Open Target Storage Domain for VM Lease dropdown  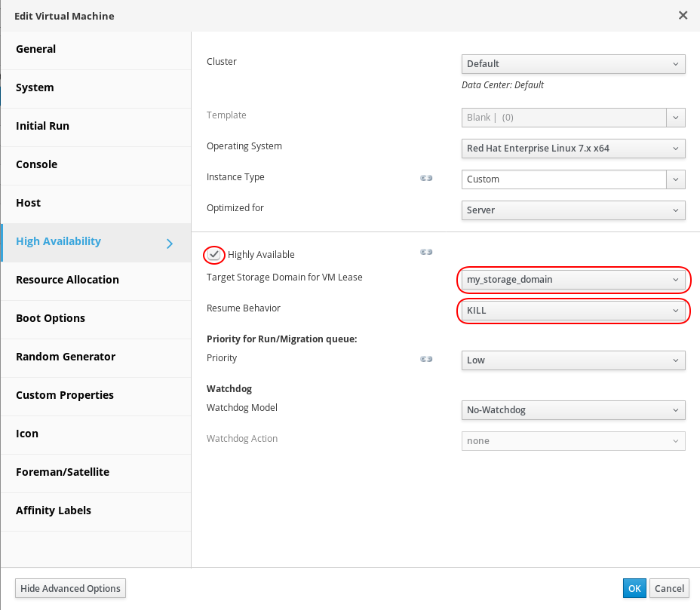tap(573, 280)
